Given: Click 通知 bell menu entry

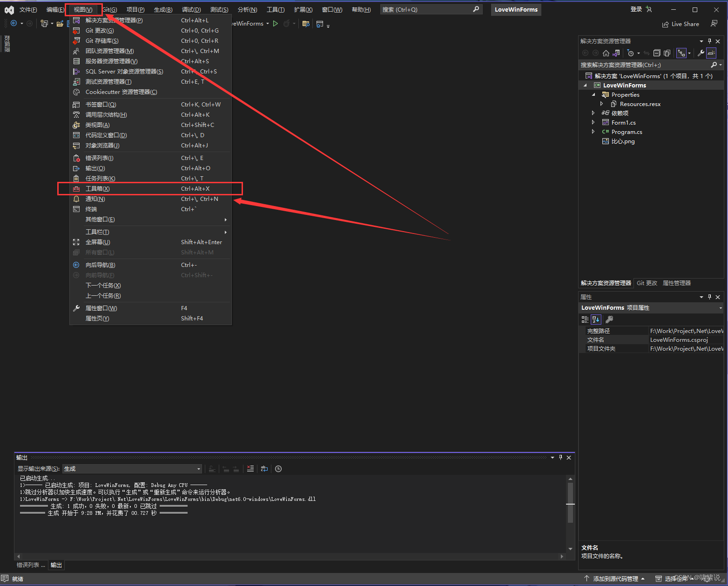Looking at the screenshot, I should click(150, 199).
